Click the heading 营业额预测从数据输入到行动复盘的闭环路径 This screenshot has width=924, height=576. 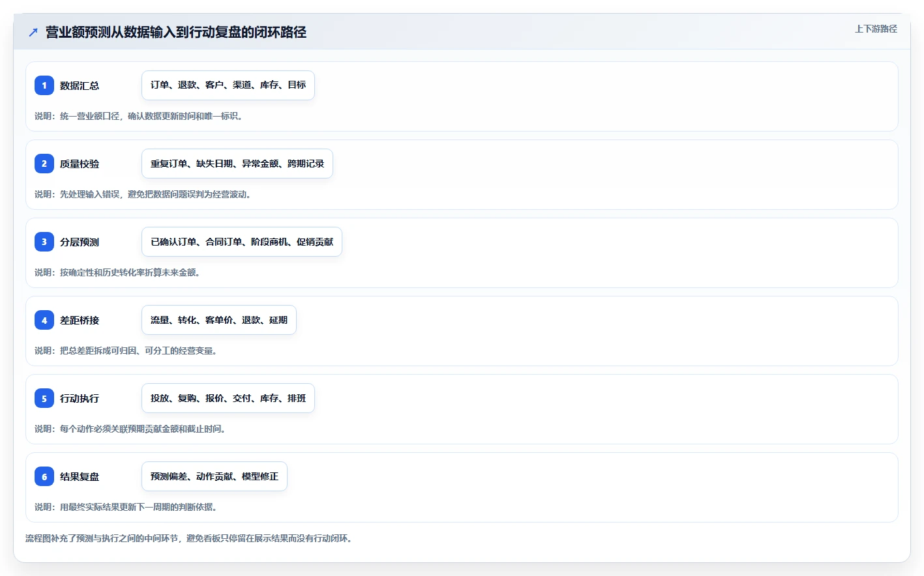(x=176, y=32)
